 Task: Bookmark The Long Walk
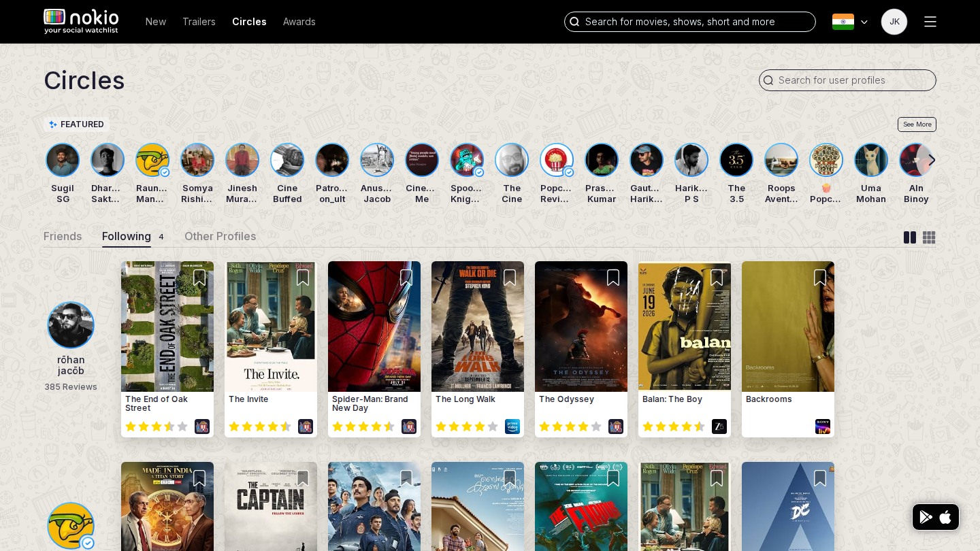click(510, 278)
